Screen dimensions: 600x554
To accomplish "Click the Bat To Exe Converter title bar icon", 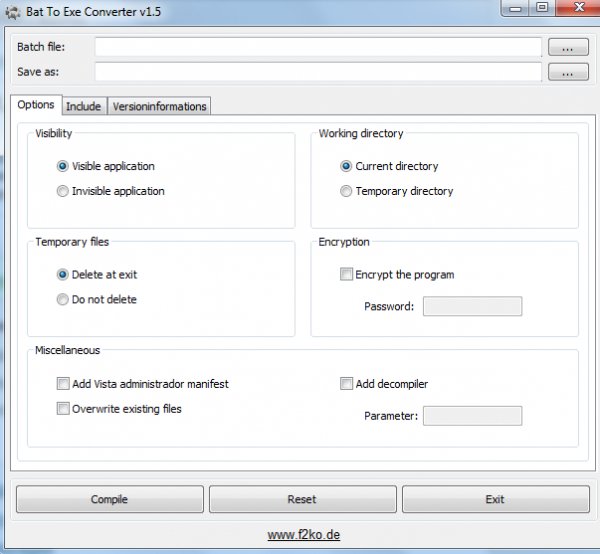I will click(13, 12).
